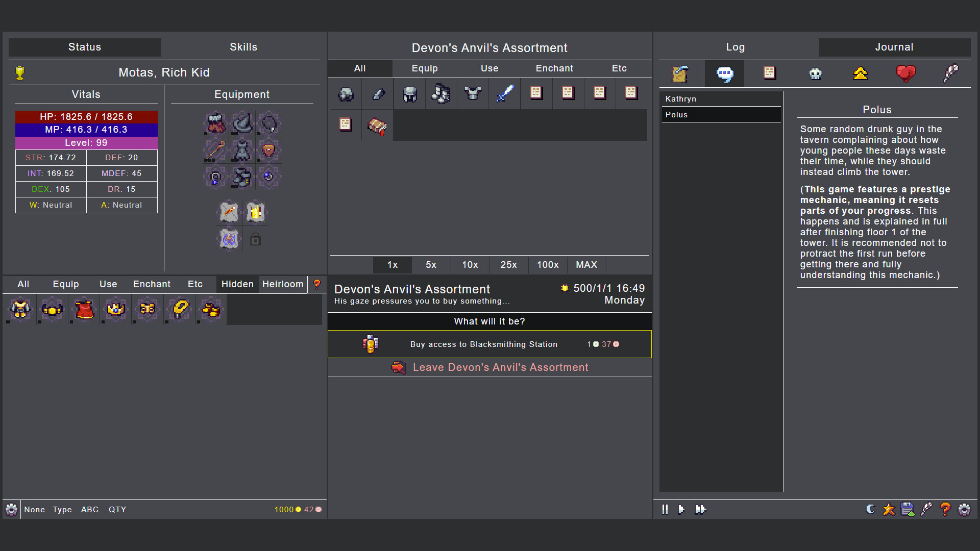Image resolution: width=980 pixels, height=551 pixels.
Task: Open the orange question mark help icon
Action: click(945, 509)
